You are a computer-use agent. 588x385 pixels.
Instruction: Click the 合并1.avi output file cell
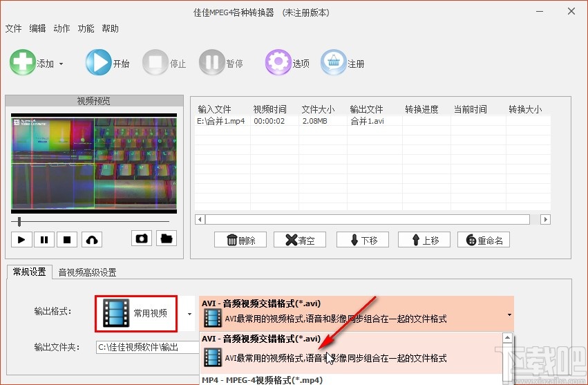(374, 121)
